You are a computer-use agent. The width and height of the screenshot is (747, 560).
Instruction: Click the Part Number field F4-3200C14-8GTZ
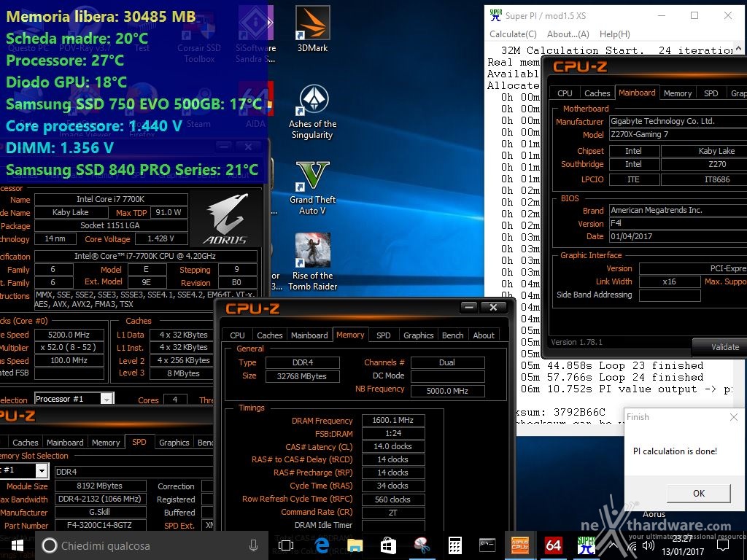pos(100,525)
